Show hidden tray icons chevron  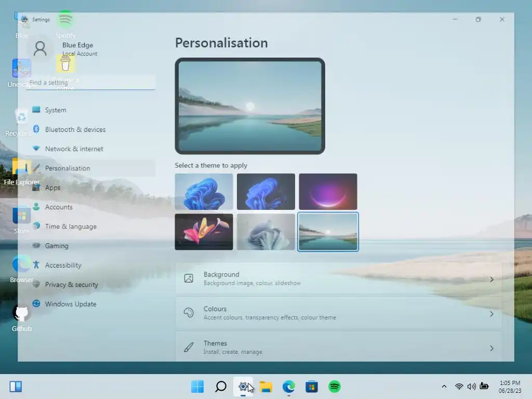pyautogui.click(x=444, y=387)
